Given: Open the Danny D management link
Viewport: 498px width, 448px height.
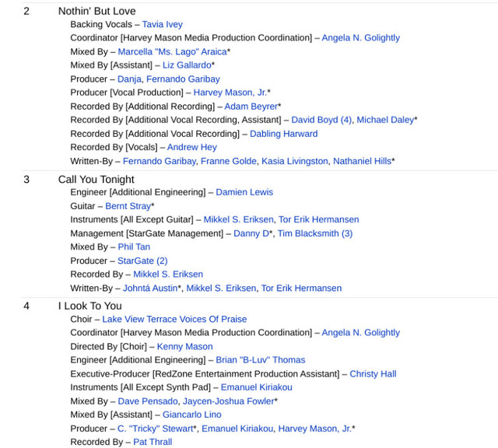Looking at the screenshot, I should pyautogui.click(x=251, y=233).
